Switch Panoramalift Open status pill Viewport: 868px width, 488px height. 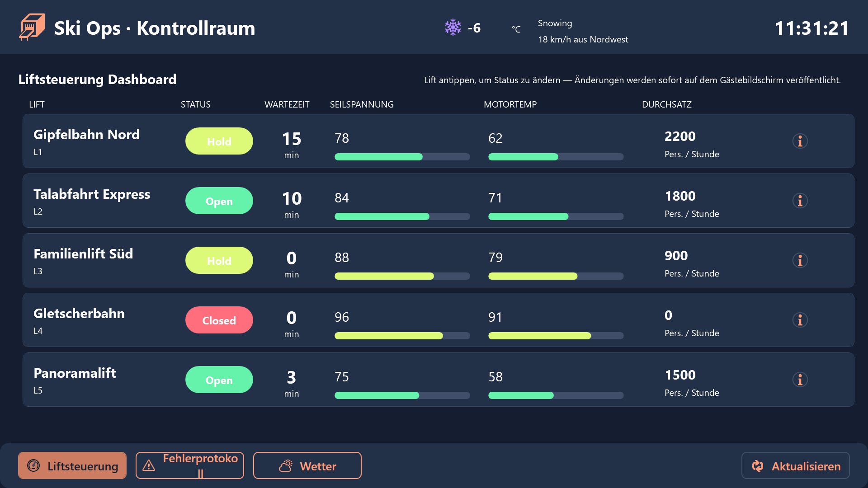[x=219, y=380]
